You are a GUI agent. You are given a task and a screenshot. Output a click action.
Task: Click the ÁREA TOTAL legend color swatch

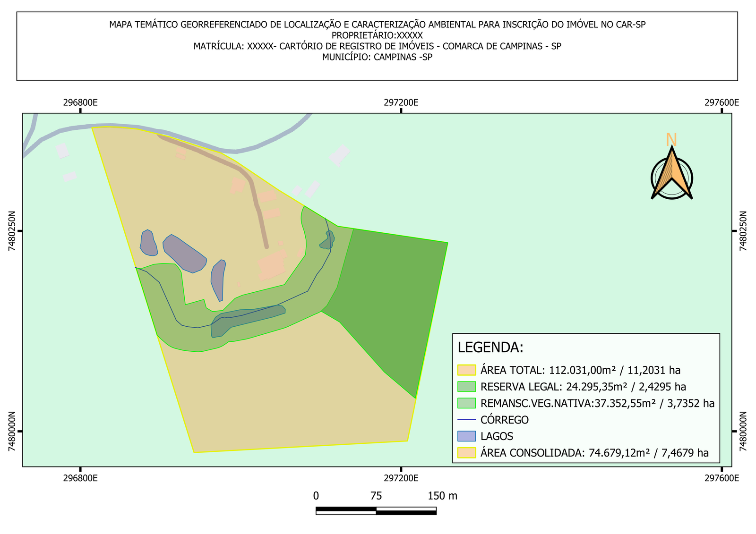click(x=466, y=370)
